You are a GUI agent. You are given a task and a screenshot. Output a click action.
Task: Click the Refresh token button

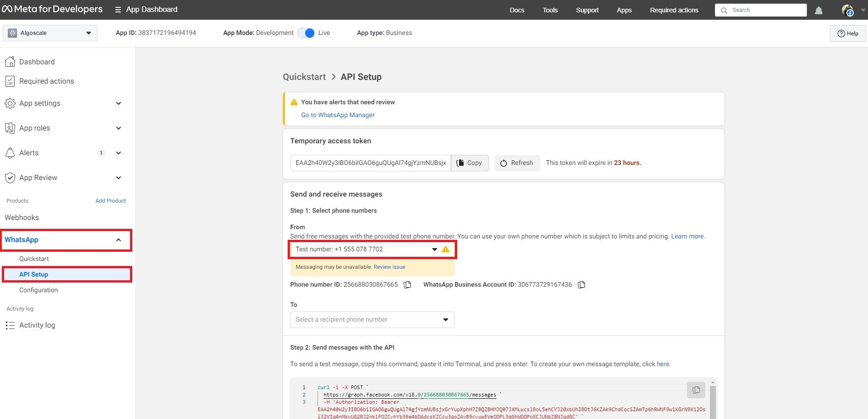pos(517,163)
